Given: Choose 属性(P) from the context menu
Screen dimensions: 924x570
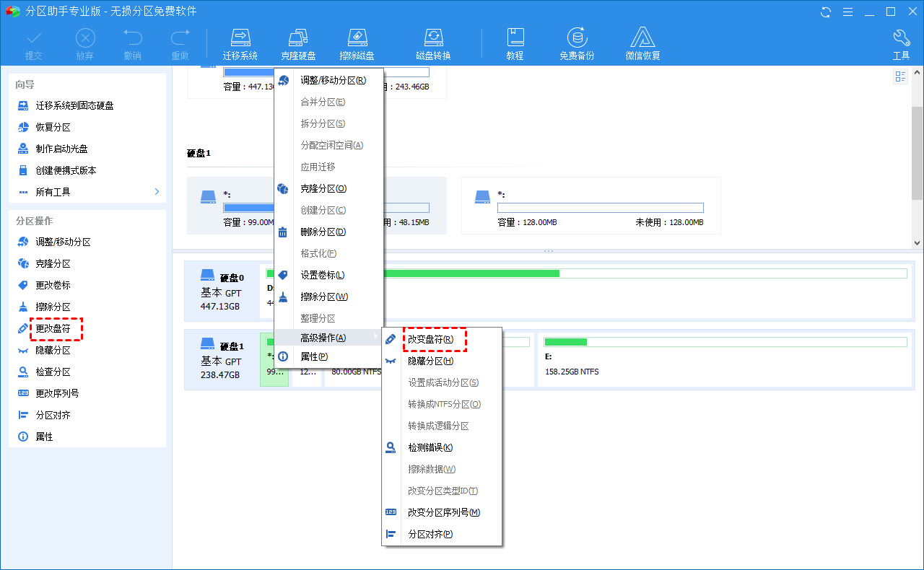Looking at the screenshot, I should [x=328, y=356].
